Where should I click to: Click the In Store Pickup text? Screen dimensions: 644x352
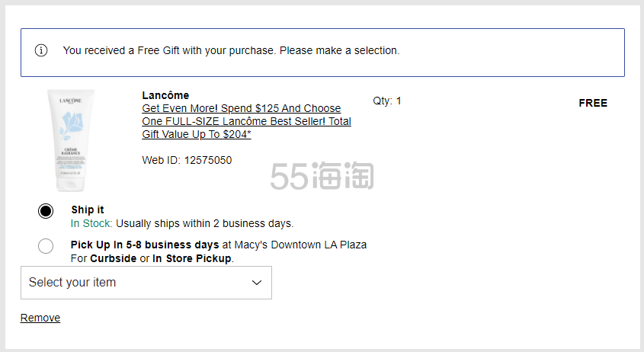(192, 258)
